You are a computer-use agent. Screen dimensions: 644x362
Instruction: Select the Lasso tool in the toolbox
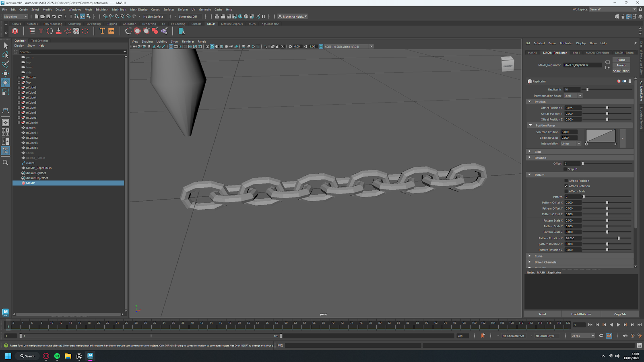point(6,55)
